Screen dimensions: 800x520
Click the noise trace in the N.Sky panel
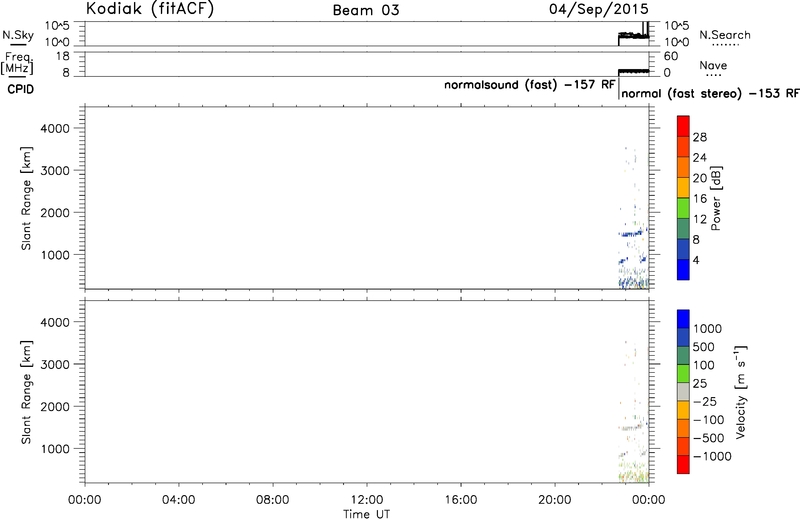633,36
